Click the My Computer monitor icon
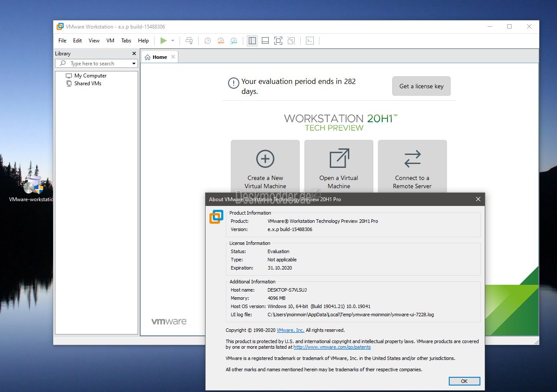Image resolution: width=557 pixels, height=392 pixels. (x=69, y=76)
